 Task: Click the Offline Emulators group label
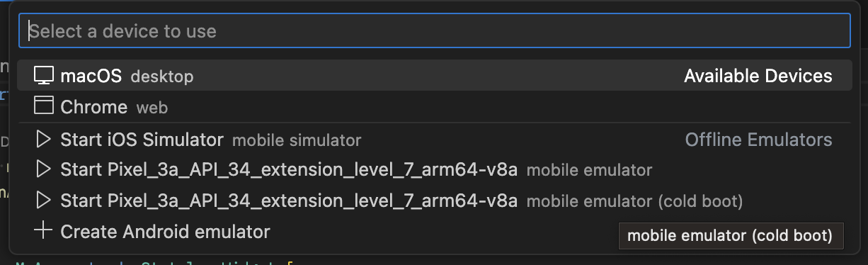pyautogui.click(x=759, y=140)
